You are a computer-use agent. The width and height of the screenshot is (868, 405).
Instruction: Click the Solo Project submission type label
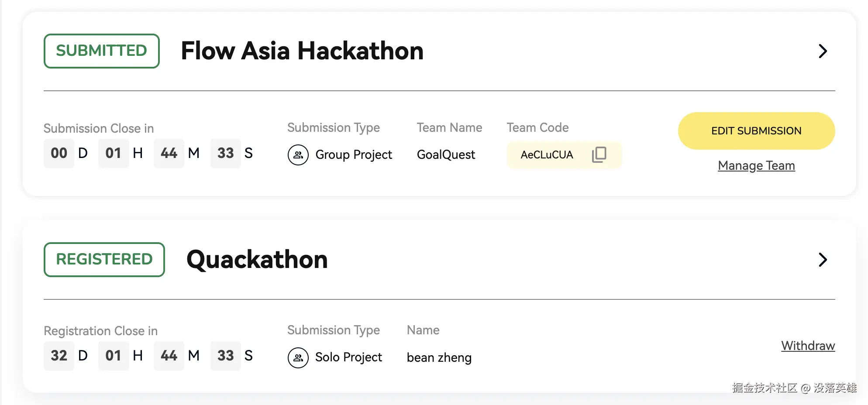coord(348,357)
